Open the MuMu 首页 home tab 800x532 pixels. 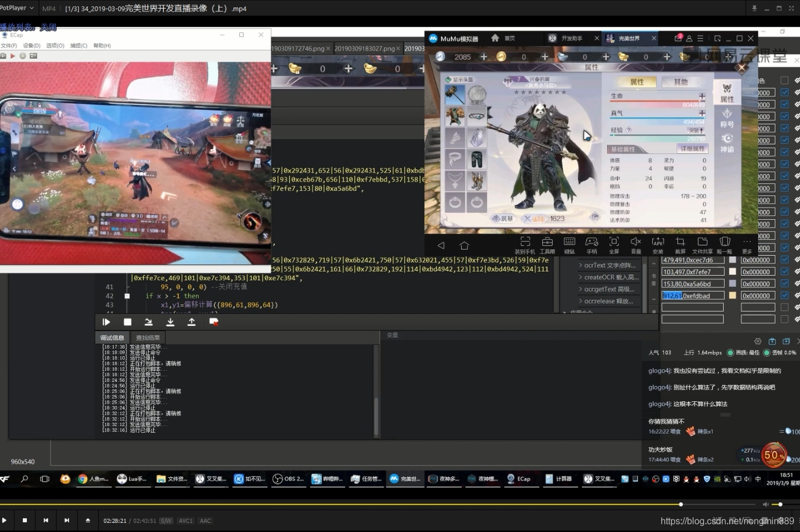pos(503,38)
